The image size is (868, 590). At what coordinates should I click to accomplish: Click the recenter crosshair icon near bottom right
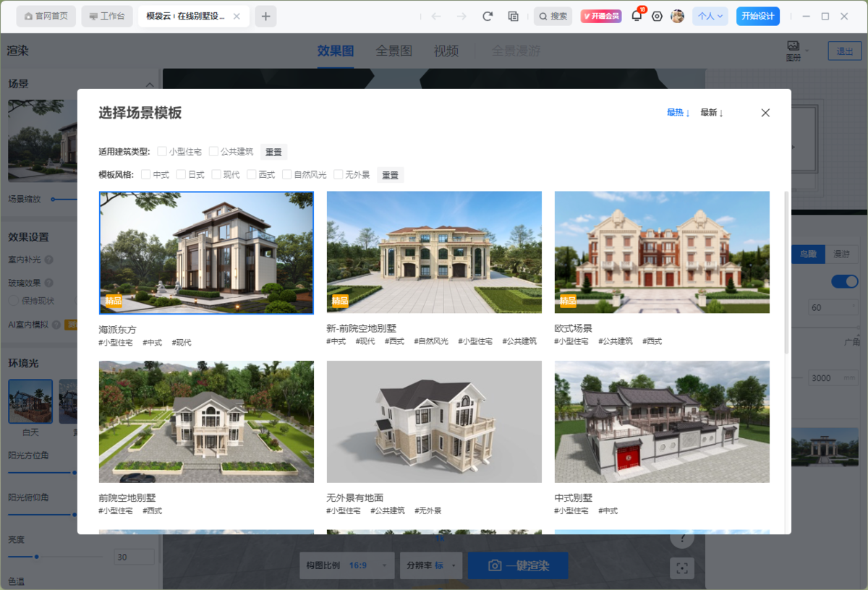click(681, 569)
